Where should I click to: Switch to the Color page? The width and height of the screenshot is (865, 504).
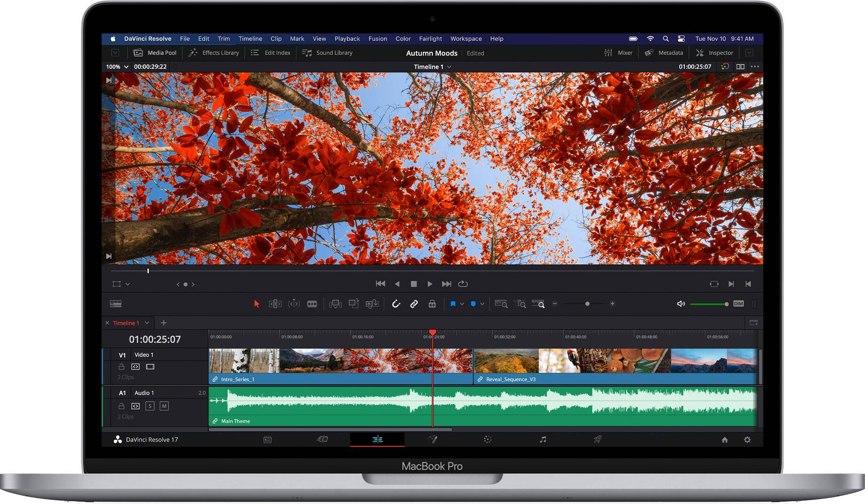pyautogui.click(x=488, y=440)
